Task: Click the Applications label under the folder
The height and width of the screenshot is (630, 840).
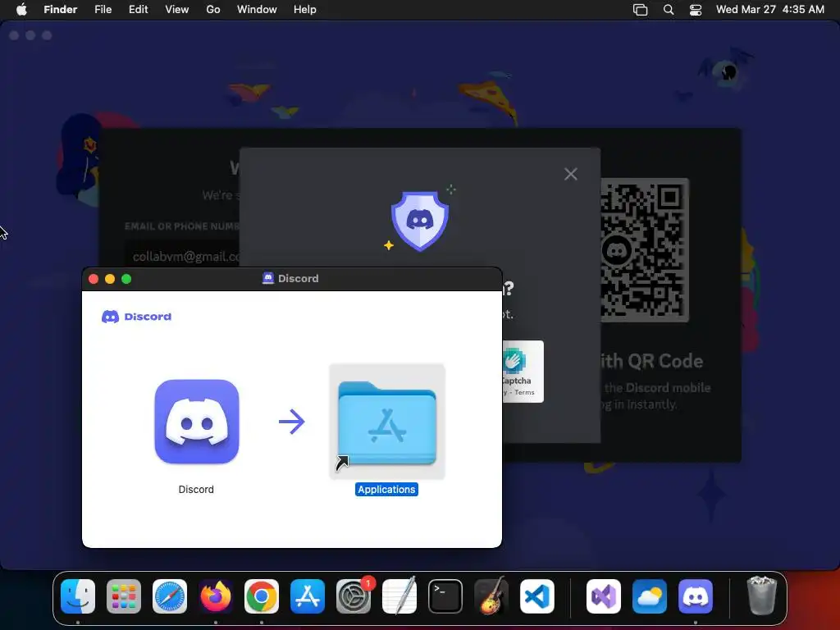Action: click(x=387, y=489)
